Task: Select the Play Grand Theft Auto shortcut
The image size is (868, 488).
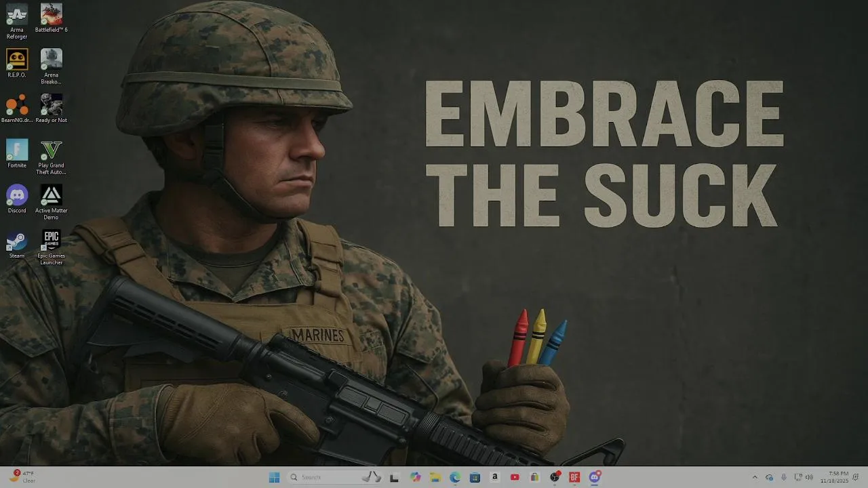Action: click(x=52, y=157)
